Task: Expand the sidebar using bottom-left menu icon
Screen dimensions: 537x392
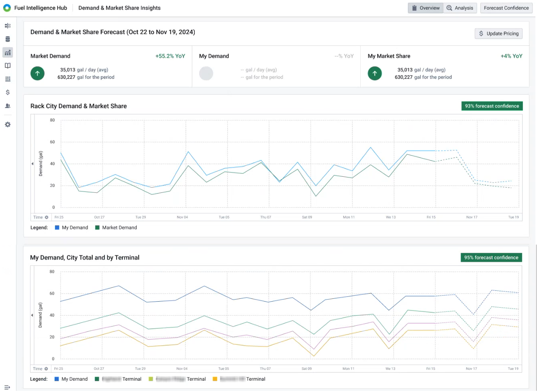Action: point(7,387)
